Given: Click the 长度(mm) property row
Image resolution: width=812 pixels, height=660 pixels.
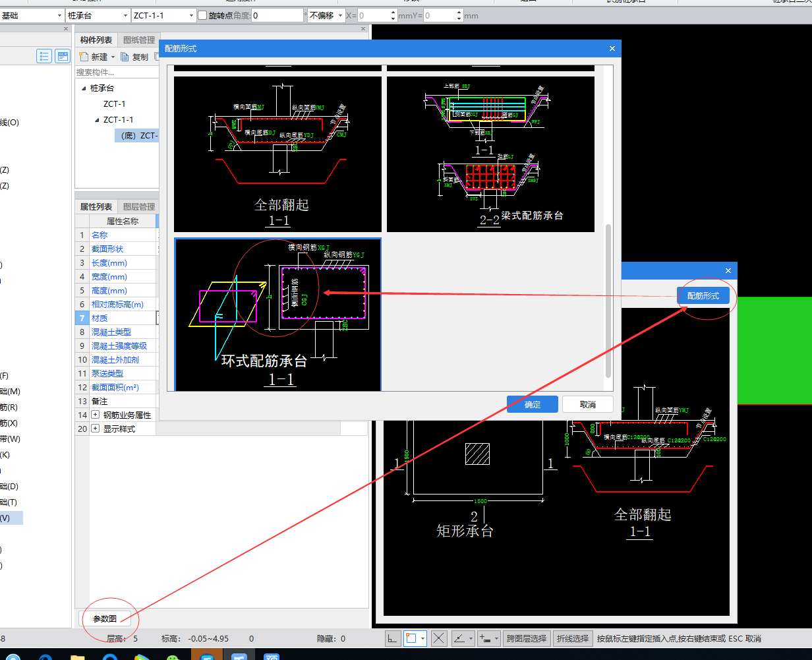Looking at the screenshot, I should coord(115,262).
